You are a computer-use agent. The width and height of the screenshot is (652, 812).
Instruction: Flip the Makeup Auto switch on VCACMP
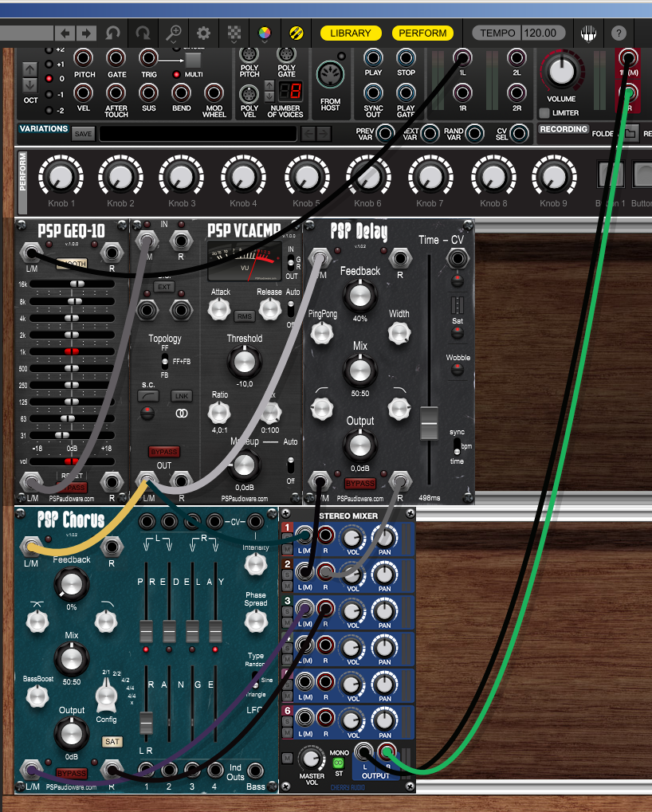click(x=291, y=465)
